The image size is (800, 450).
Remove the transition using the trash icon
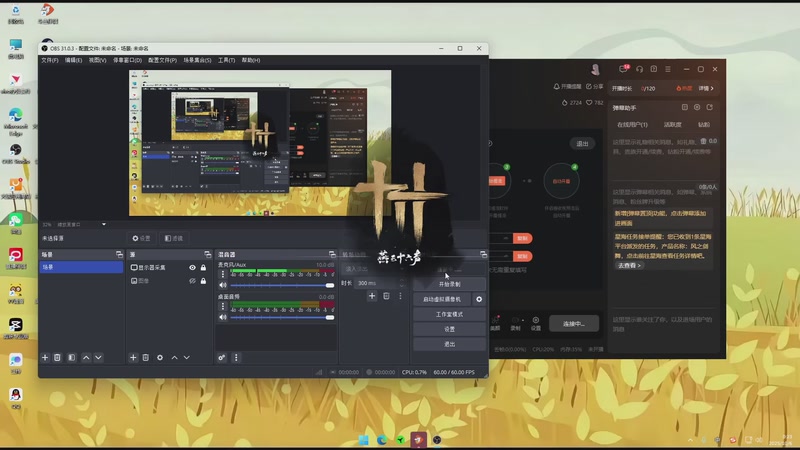pyautogui.click(x=386, y=296)
